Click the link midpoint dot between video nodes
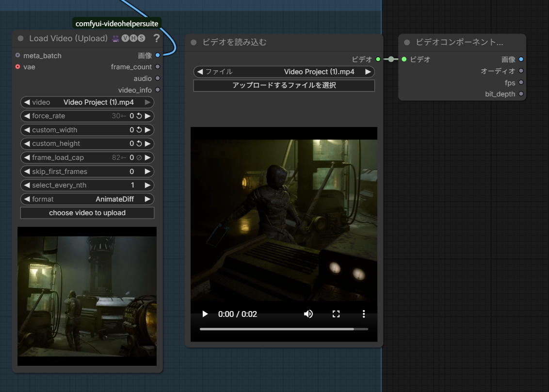The height and width of the screenshot is (392, 549). point(391,59)
